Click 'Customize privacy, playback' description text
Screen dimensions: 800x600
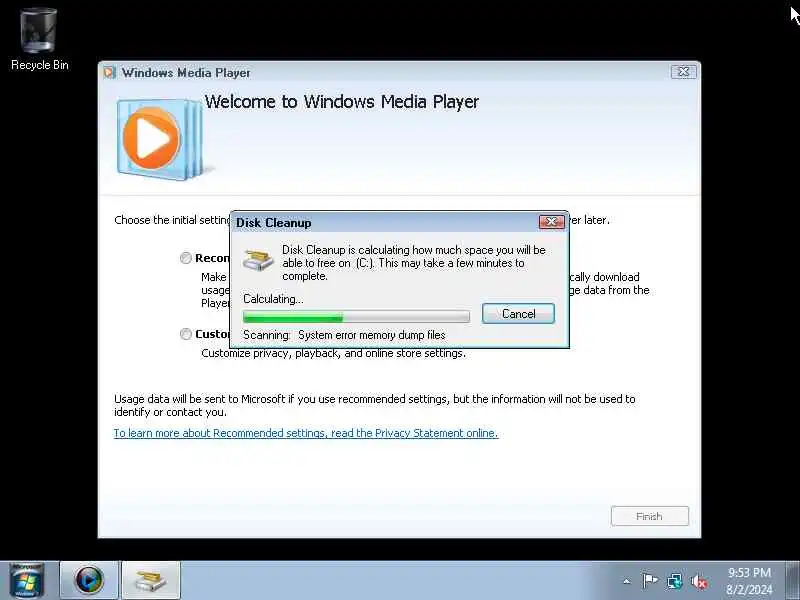tap(333, 353)
